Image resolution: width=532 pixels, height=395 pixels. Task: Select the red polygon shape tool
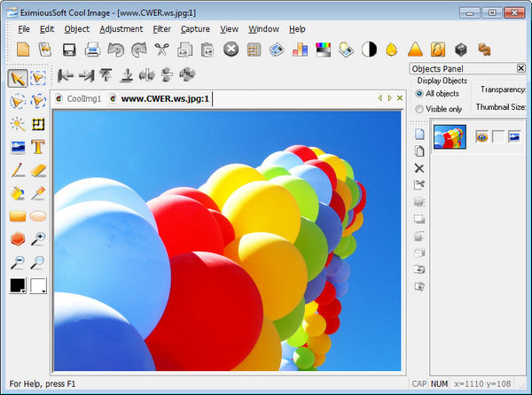pos(18,239)
